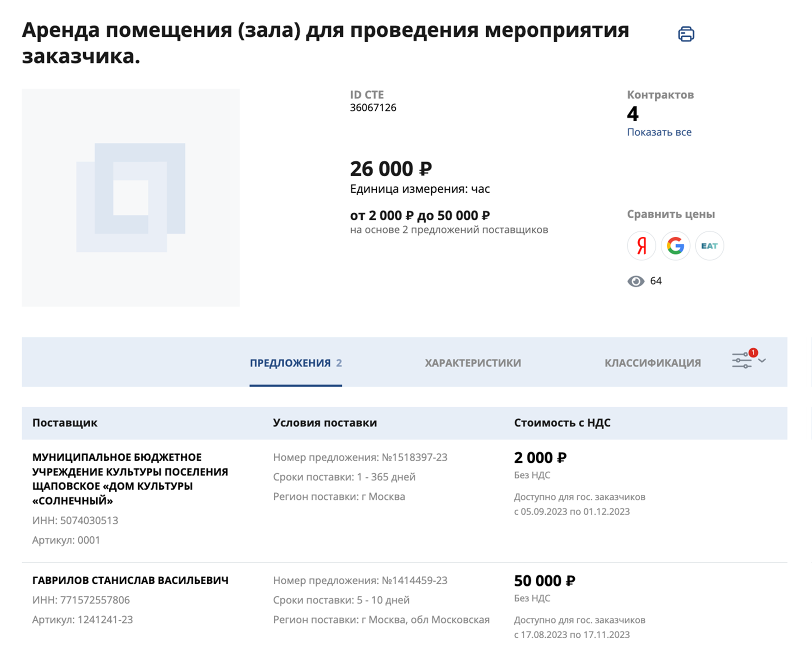Click delivery terms 5 - 10 дней
812x669 pixels.
tap(383, 600)
